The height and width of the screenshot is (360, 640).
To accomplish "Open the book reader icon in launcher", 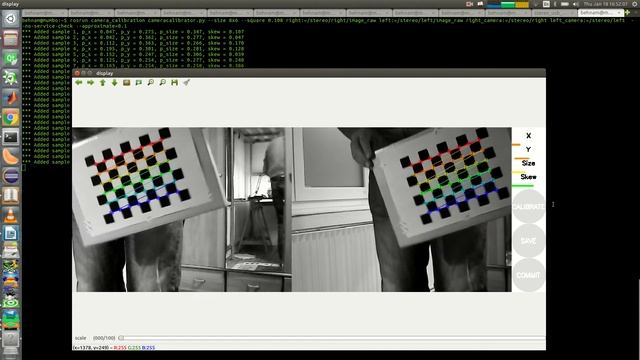I will 11,196.
